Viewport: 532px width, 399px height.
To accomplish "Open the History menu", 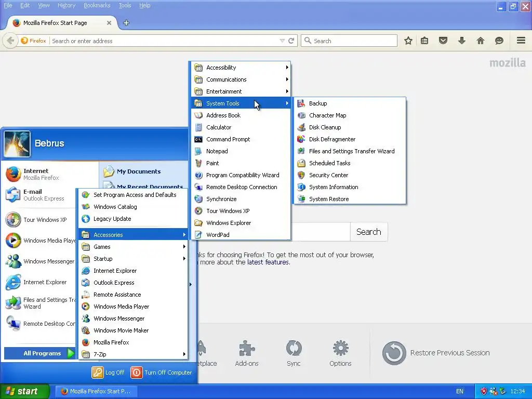I will [x=66, y=5].
